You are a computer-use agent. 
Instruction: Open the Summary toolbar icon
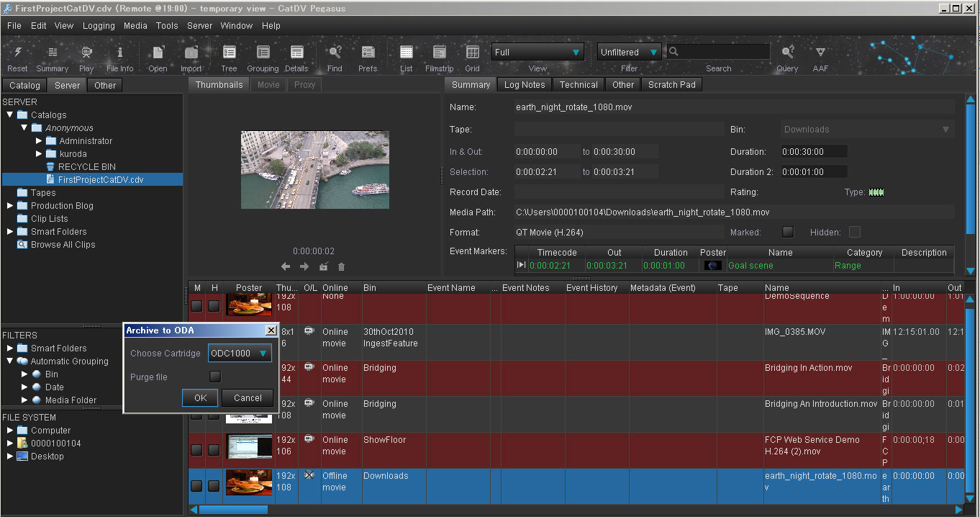tap(52, 53)
